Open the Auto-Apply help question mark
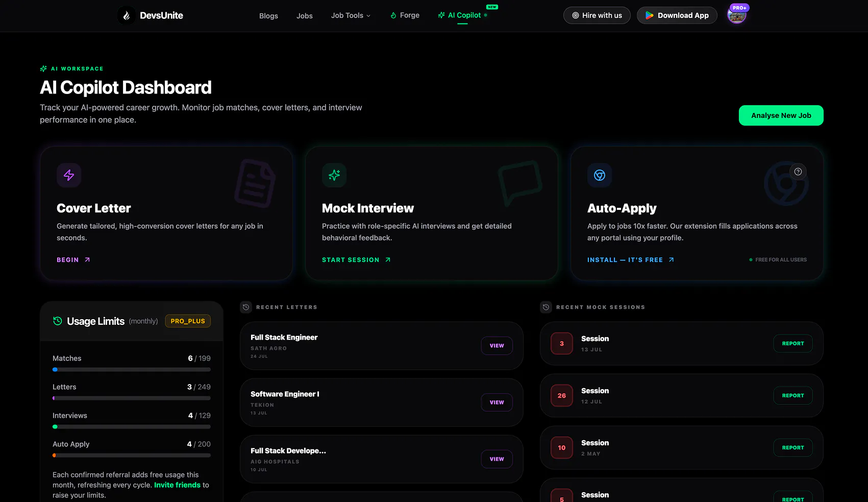Screen dimensions: 868x502 click(798, 172)
